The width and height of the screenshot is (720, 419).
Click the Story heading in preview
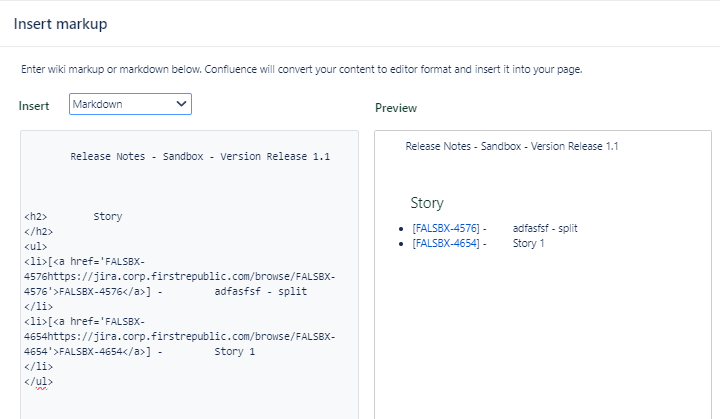tap(427, 203)
